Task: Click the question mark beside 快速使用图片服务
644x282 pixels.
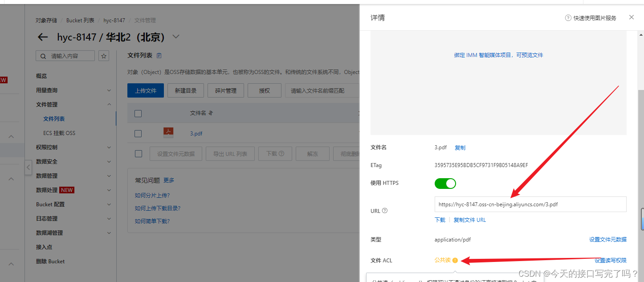Action: [568, 17]
